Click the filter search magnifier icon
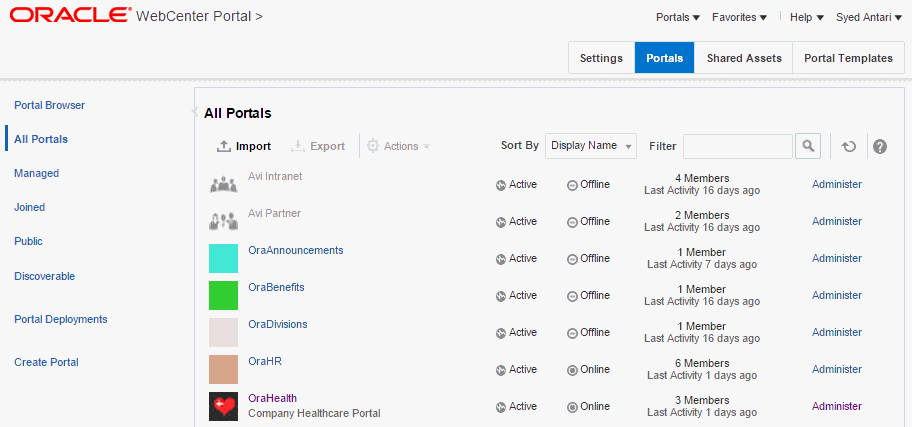 (x=808, y=146)
